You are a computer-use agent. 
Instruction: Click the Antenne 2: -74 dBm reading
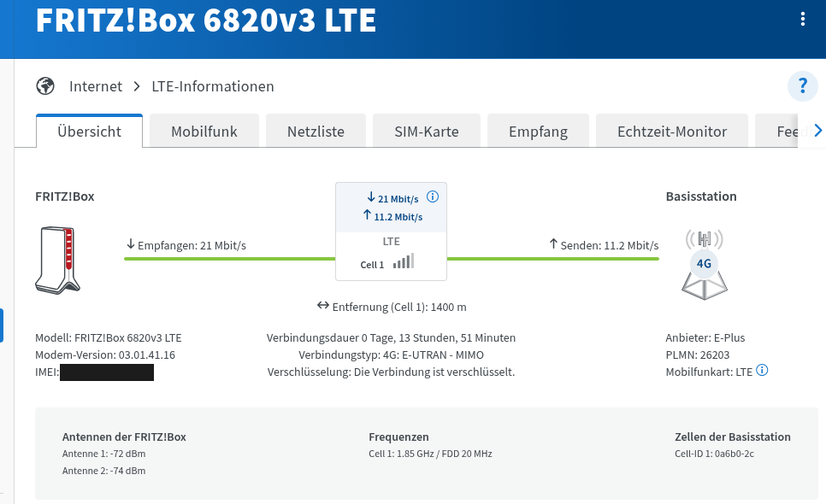coord(103,471)
